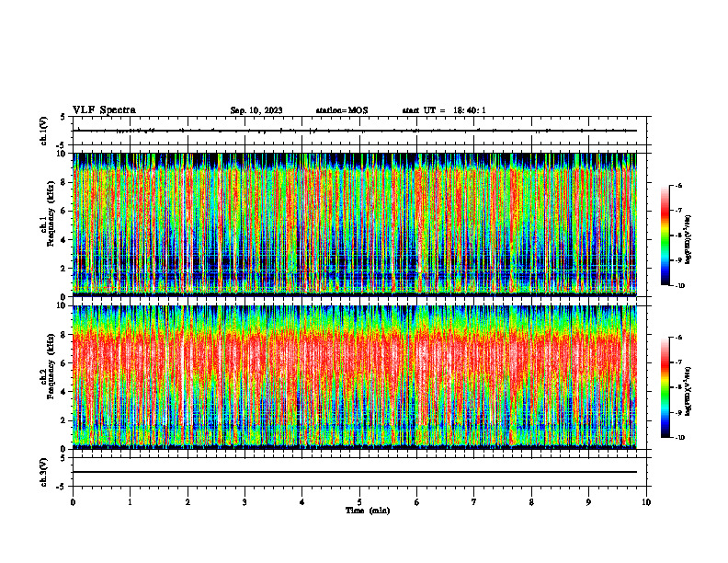728x563 pixels.
Task: Select the date text "Sep. 10, 2023"
Action: pyautogui.click(x=256, y=110)
